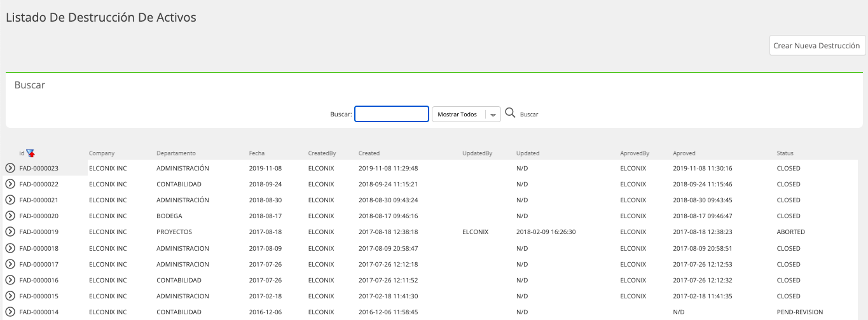Click the ELCONIX value in UpdatedBy column
The width and height of the screenshot is (868, 320).
(476, 232)
